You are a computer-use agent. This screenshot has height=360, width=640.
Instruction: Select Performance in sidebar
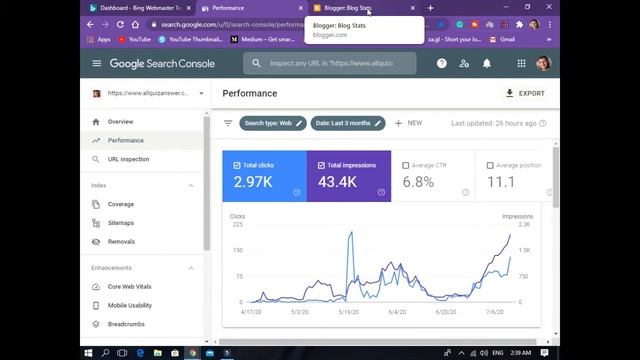tap(141, 140)
